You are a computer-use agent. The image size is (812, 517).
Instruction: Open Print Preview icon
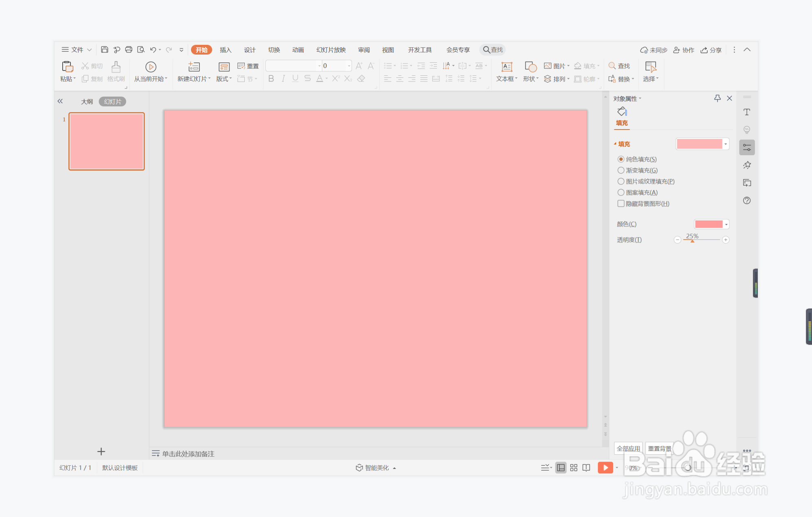pyautogui.click(x=141, y=50)
